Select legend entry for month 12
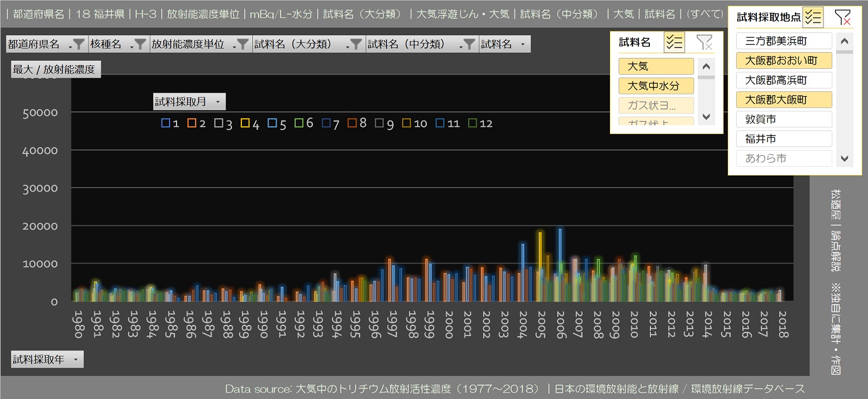Screen dimensions: 868x399 (x=481, y=123)
